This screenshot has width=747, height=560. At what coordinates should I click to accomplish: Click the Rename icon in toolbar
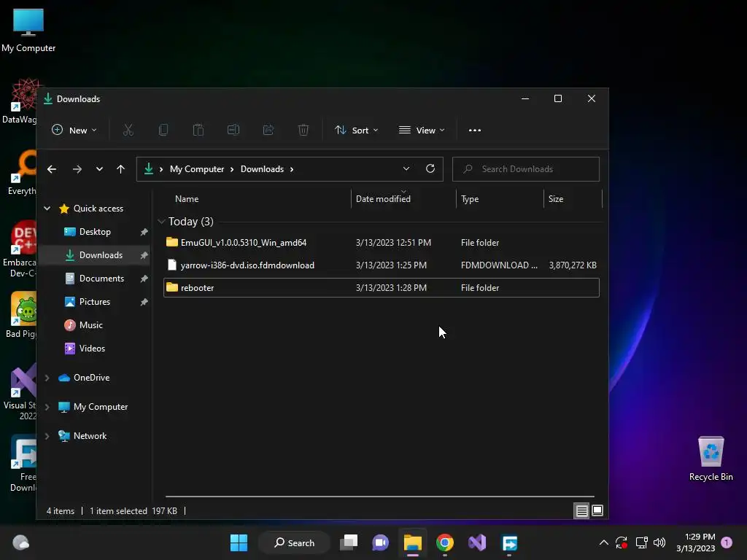click(233, 130)
